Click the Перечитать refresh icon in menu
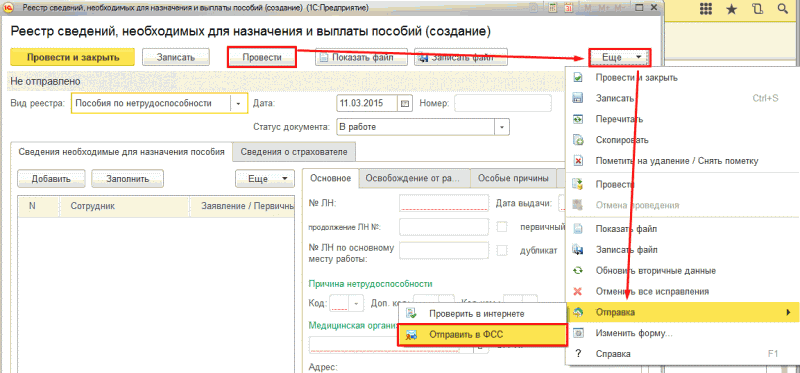Image resolution: width=800 pixels, height=373 pixels. 578,119
